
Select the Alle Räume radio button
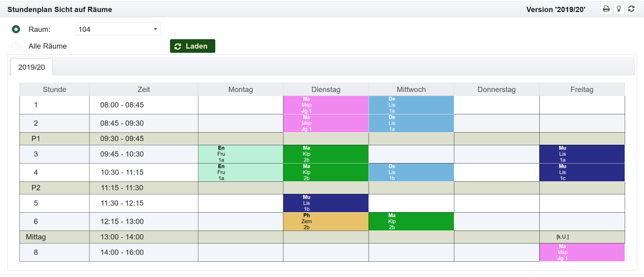click(16, 46)
